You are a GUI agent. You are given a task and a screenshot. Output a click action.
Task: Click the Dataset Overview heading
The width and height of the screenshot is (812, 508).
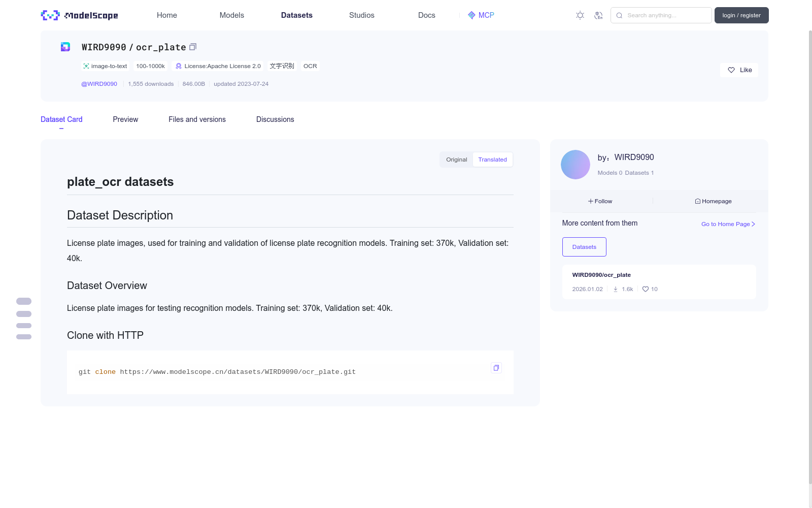click(107, 285)
